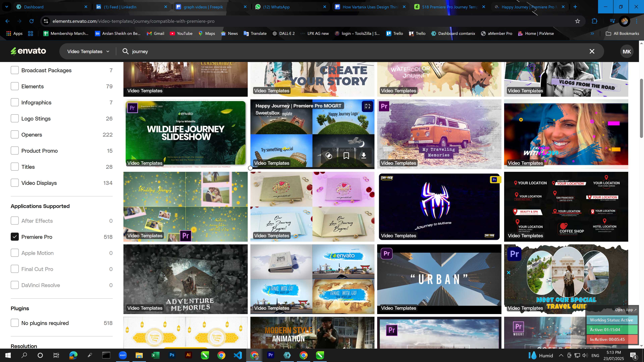The image size is (644, 362).
Task: Open Wildlife Journey Slideshow thumbnail
Action: tap(185, 134)
